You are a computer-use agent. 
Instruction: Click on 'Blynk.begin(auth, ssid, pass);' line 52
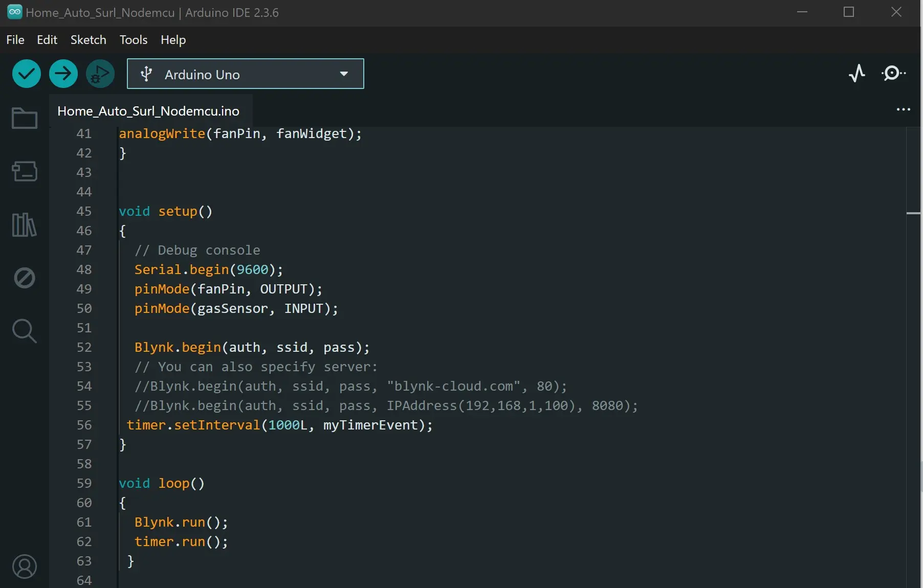click(x=252, y=347)
